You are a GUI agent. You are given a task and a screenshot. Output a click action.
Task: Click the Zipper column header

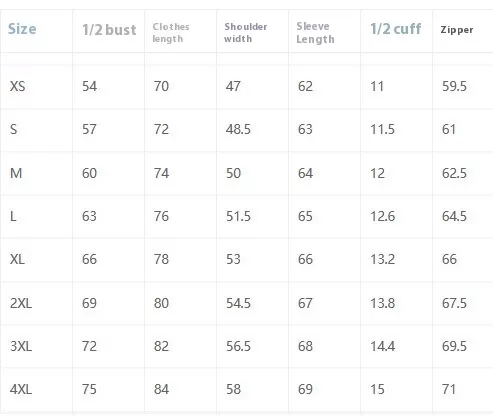point(457,30)
